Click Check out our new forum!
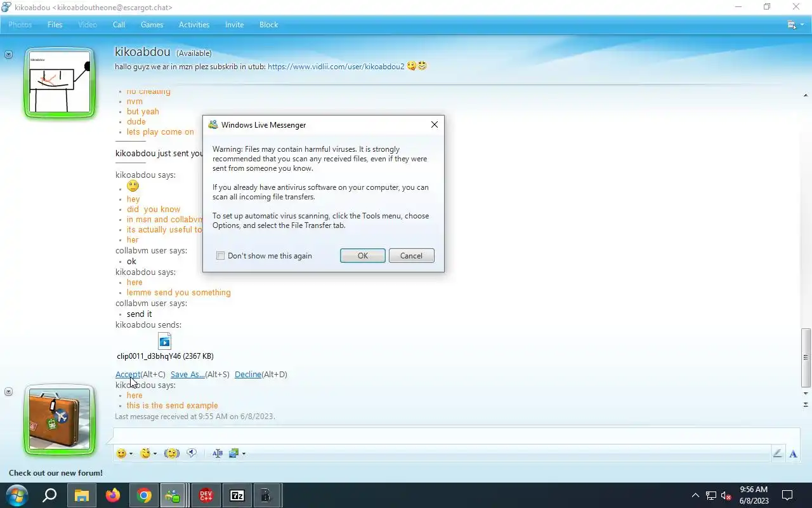This screenshot has height=508, width=812. coord(56,473)
